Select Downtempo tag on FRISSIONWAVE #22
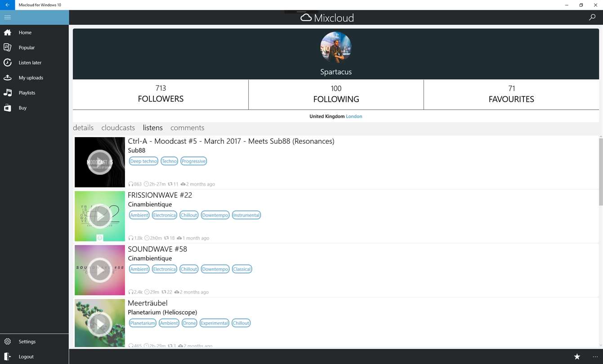This screenshot has height=364, width=603. tap(215, 215)
